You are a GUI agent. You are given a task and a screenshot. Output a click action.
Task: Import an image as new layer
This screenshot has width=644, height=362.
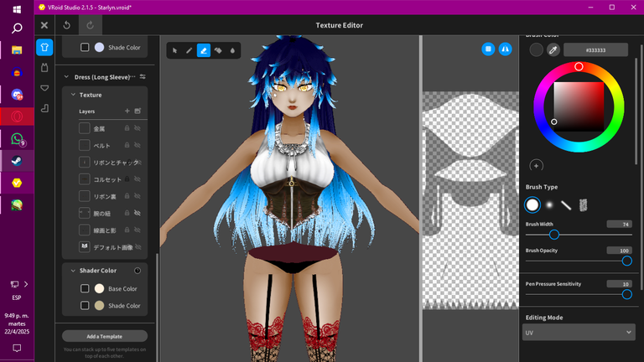[138, 111]
